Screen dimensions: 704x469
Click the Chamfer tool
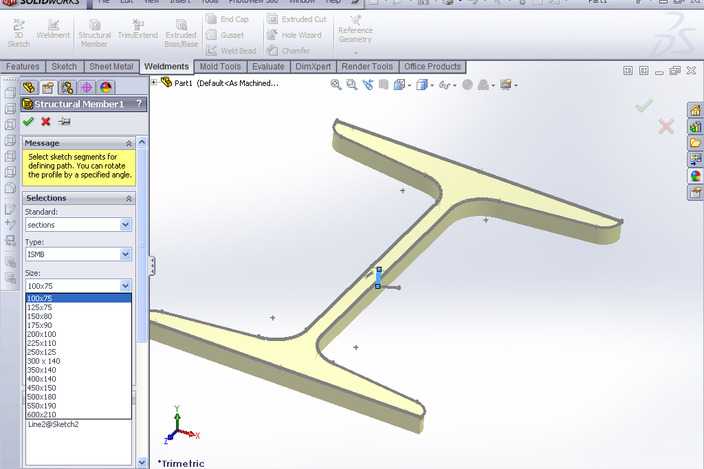coord(289,51)
